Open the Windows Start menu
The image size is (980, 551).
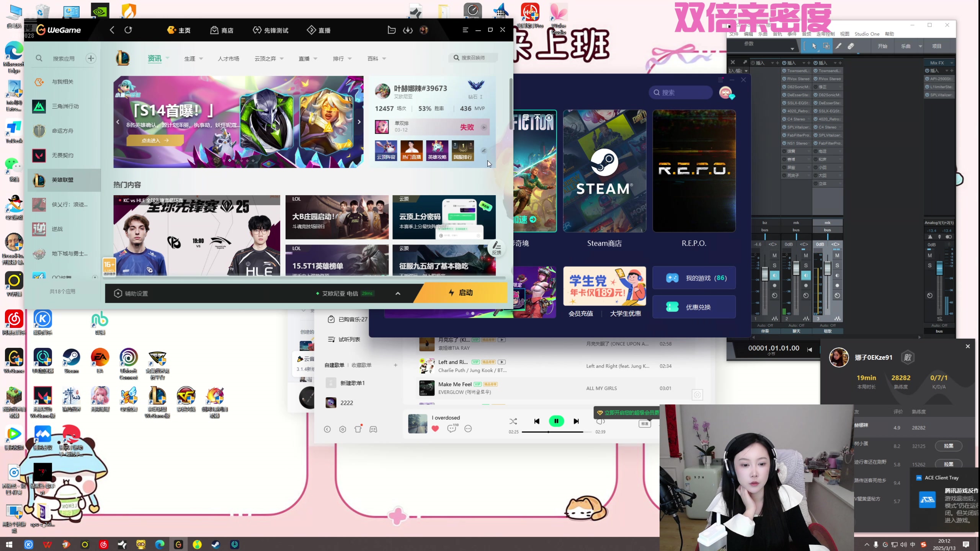(x=9, y=544)
